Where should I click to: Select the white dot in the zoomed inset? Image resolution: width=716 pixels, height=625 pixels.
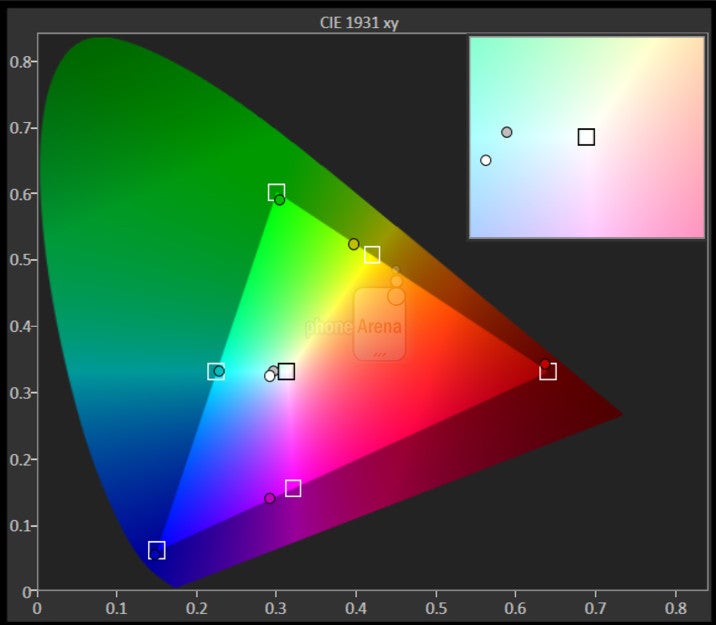point(486,160)
